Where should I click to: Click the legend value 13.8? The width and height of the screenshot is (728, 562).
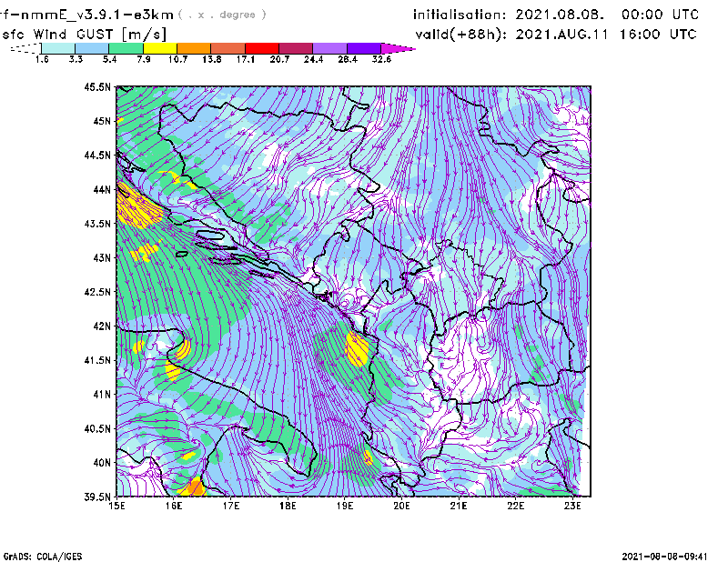[212, 59]
